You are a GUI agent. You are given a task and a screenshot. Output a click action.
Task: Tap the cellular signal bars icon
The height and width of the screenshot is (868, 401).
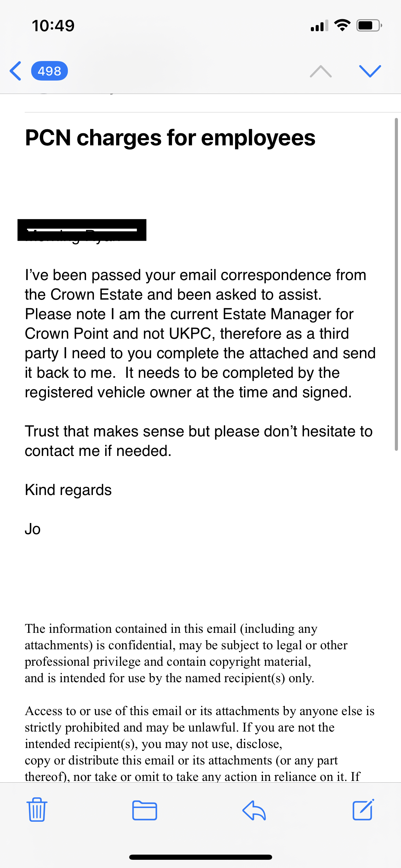pos(319,26)
